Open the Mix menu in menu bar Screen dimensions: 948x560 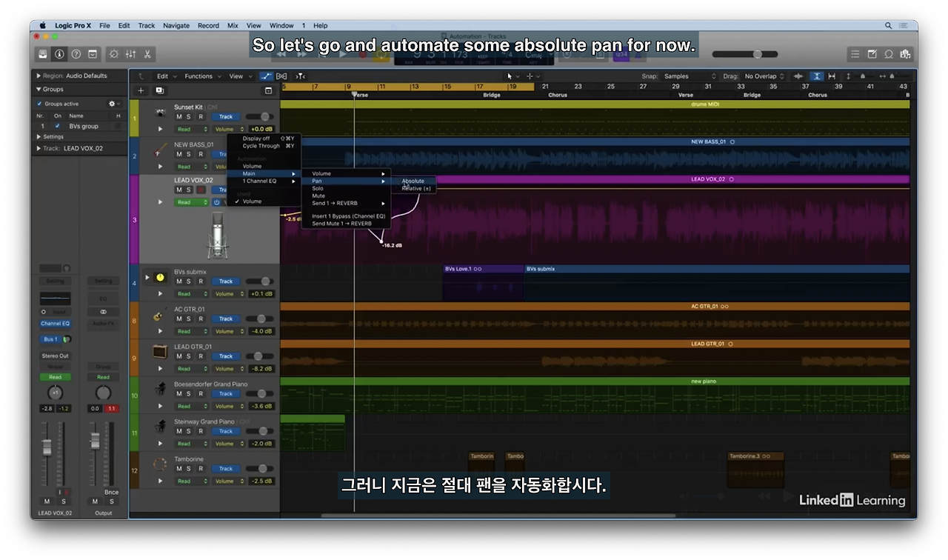233,25
